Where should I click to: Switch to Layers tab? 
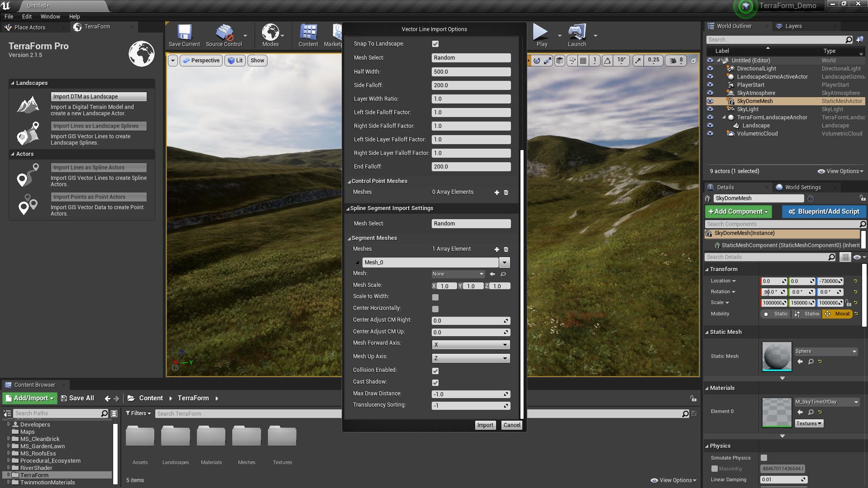tap(793, 26)
